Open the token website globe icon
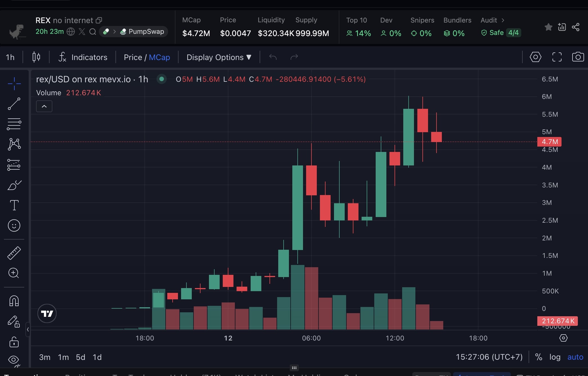The height and width of the screenshot is (376, 588). [x=71, y=32]
